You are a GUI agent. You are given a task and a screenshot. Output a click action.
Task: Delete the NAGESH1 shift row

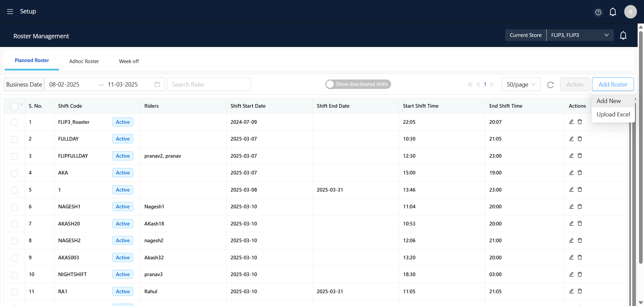pos(580,206)
